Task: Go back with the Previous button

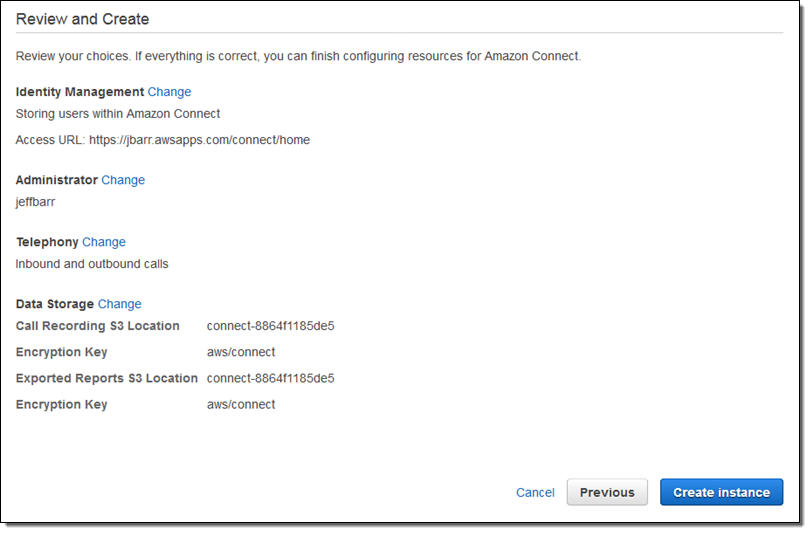Action: pyautogui.click(x=607, y=492)
